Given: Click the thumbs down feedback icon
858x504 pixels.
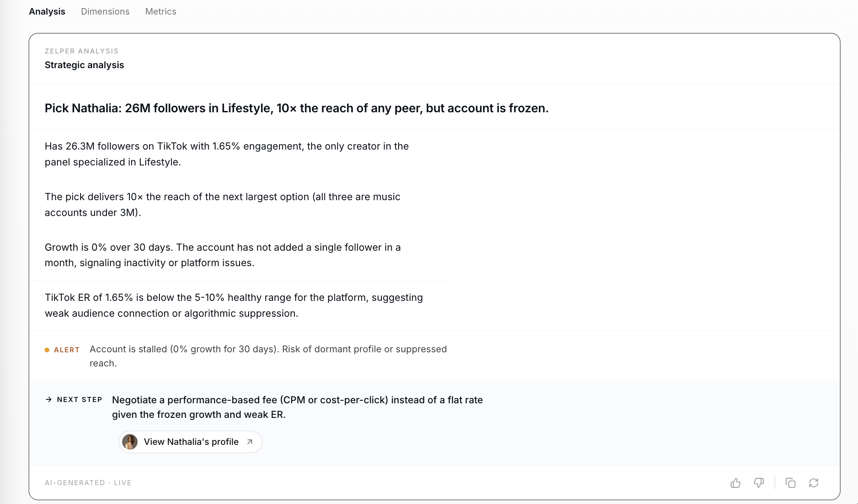Looking at the screenshot, I should [x=759, y=483].
